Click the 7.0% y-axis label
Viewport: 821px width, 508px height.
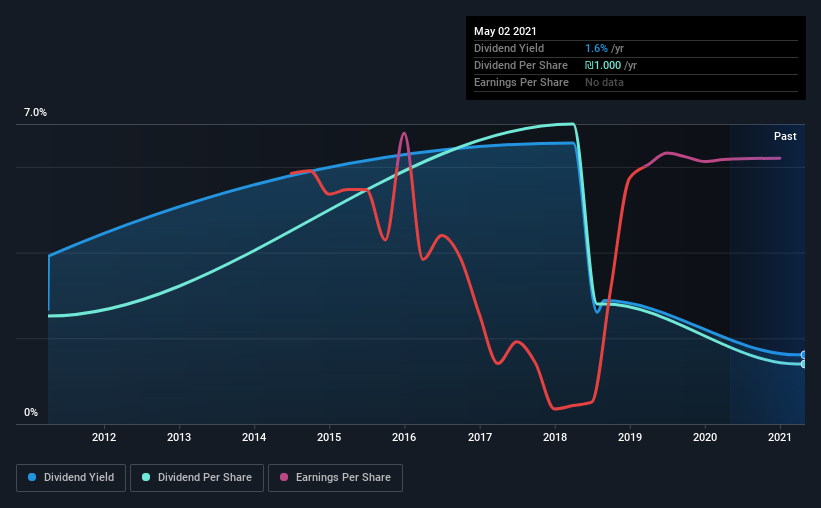tap(35, 112)
